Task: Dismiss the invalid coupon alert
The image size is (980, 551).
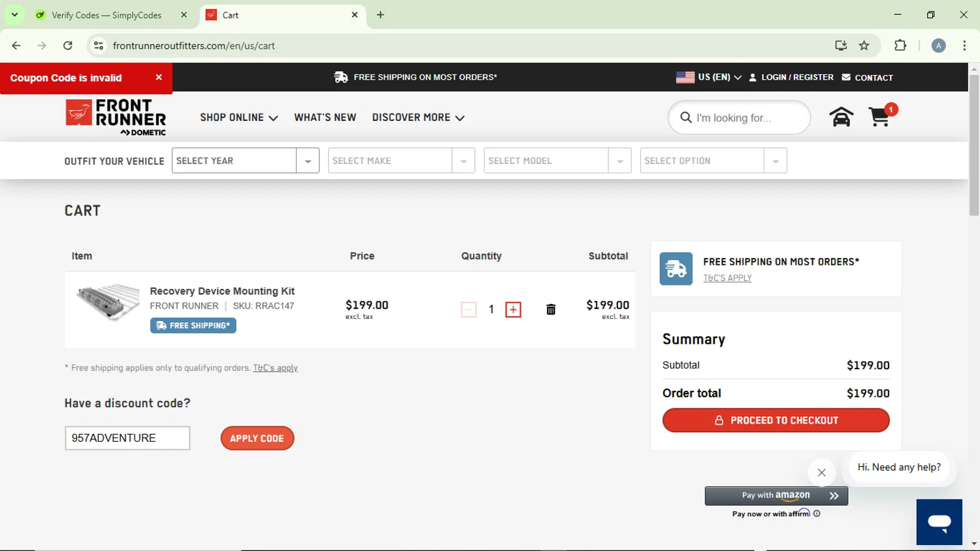Action: click(x=159, y=78)
